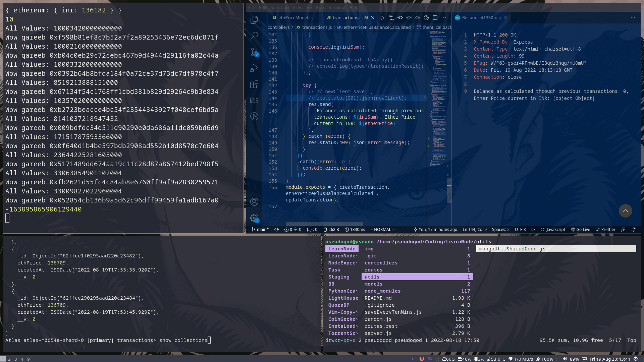Click the volume speaker icon in tray
Image resolution: width=644 pixels, height=362 pixels.
pos(565,359)
